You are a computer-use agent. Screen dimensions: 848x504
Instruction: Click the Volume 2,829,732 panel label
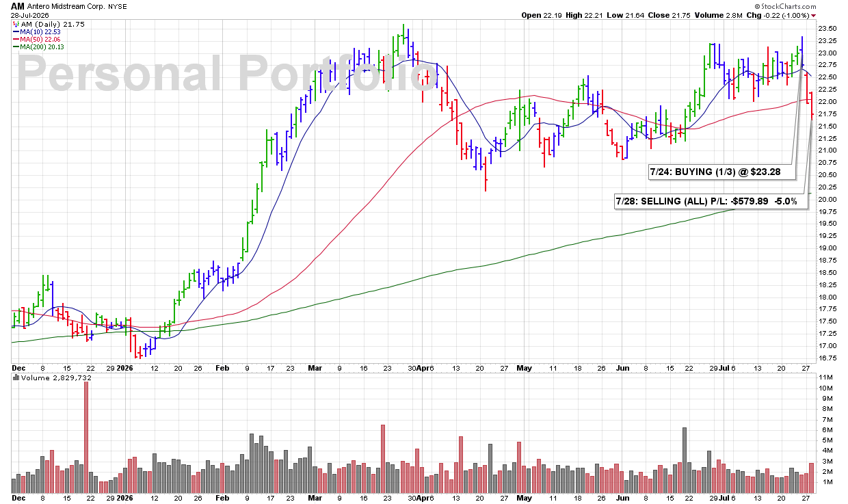pos(56,377)
